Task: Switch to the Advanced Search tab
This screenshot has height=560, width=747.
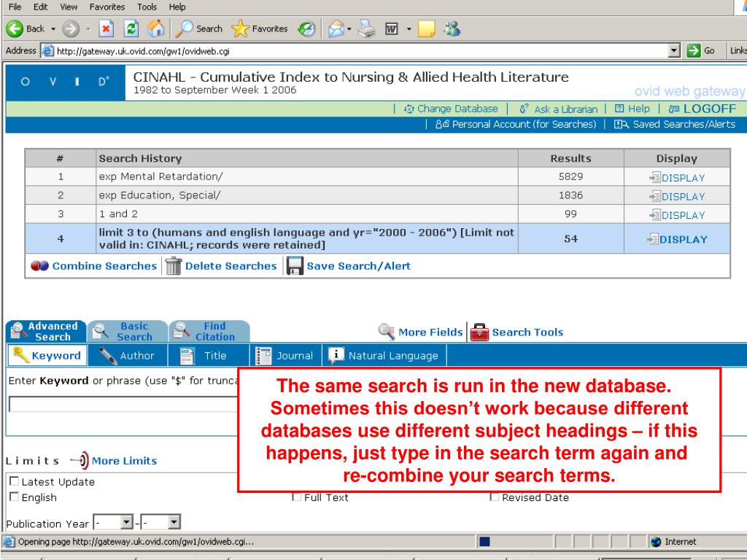Action: tap(46, 331)
